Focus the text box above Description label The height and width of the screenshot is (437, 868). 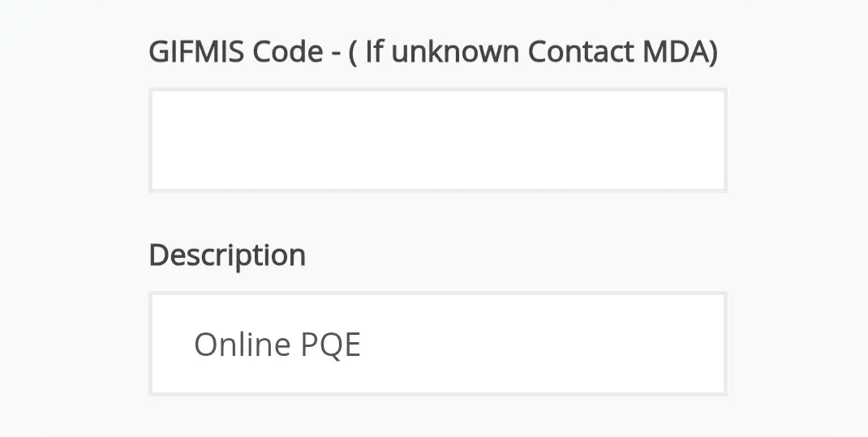coord(437,140)
